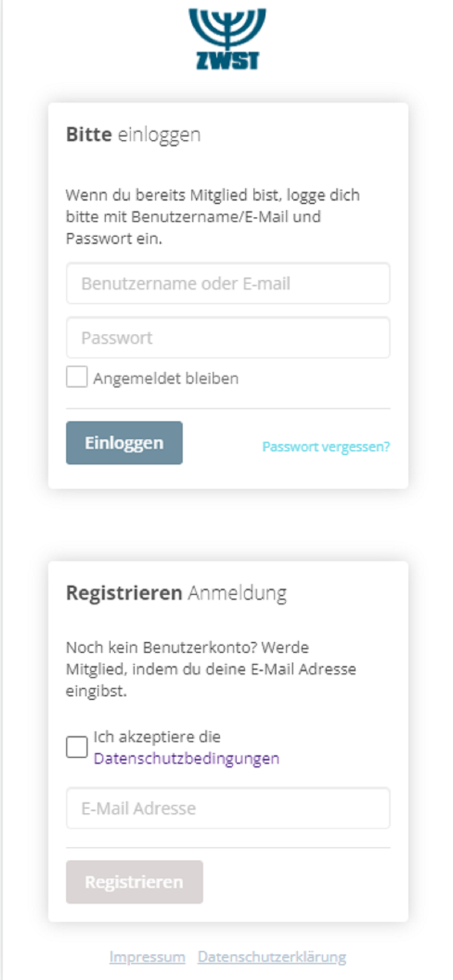Click the 'Bitte einloggen' heading
Screen dimensions: 453x980
point(133,135)
